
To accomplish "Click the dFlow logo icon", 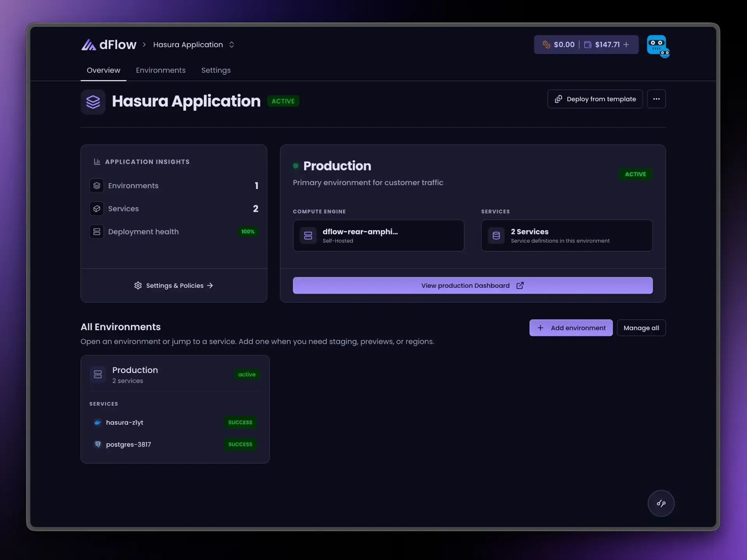I will point(89,45).
